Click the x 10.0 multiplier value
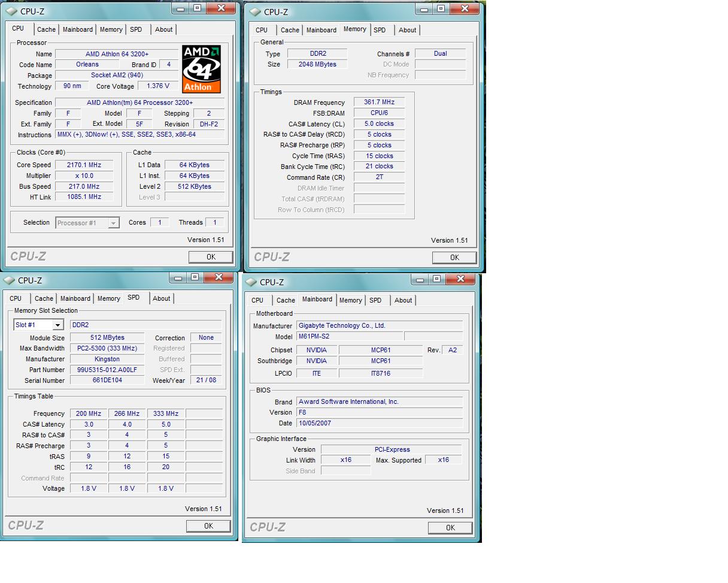Image resolution: width=728 pixels, height=583 pixels. (x=84, y=176)
